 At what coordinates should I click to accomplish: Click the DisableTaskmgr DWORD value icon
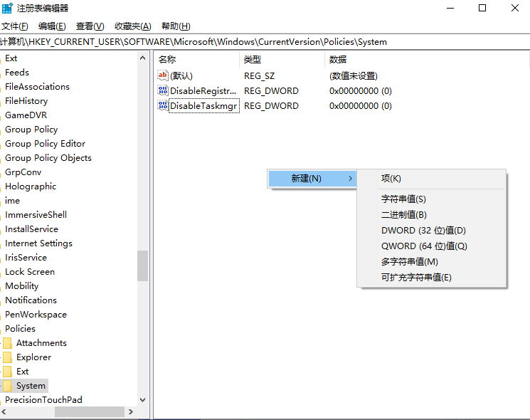point(163,106)
